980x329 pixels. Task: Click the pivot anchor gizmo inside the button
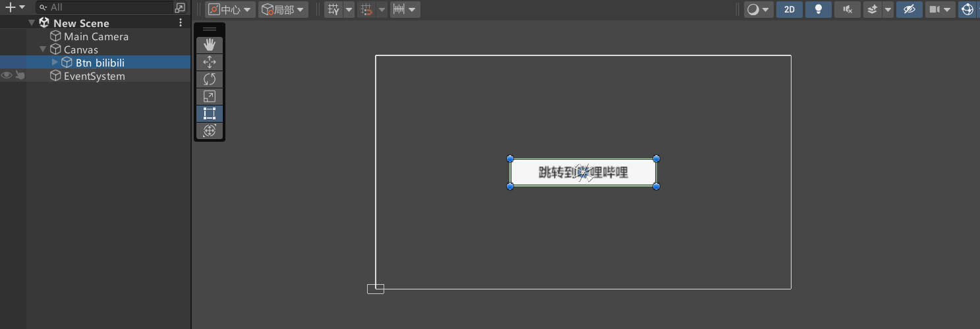(583, 173)
